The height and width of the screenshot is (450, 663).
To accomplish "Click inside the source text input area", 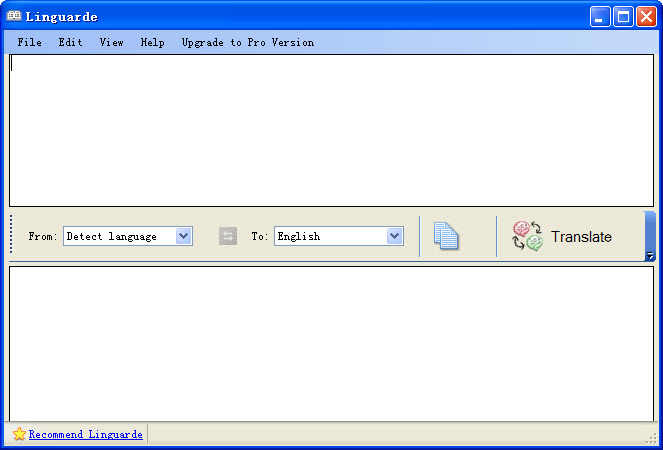I will [x=332, y=130].
